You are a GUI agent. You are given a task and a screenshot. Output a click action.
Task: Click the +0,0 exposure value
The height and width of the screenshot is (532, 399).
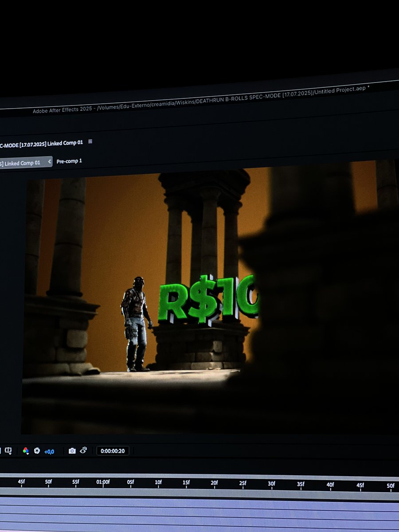point(49,451)
